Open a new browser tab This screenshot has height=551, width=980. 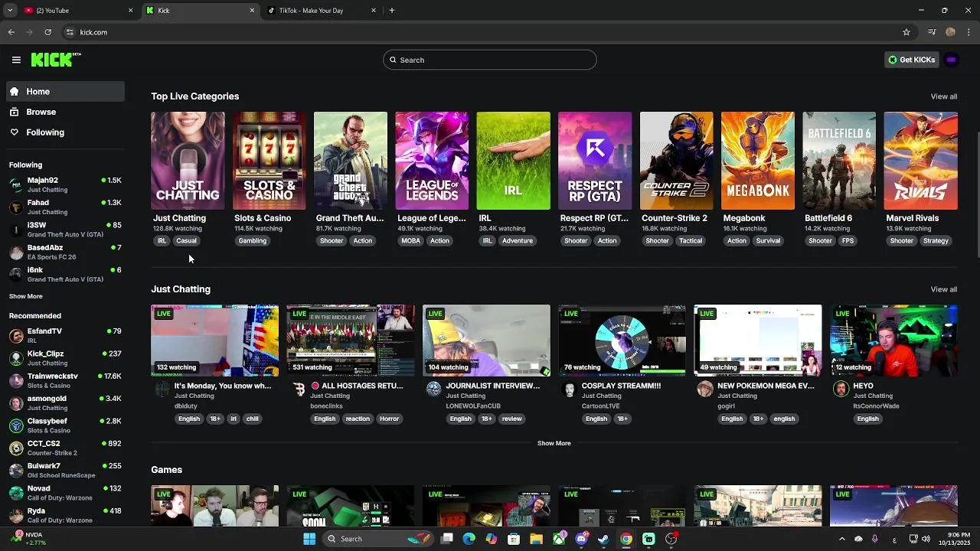[x=392, y=11]
